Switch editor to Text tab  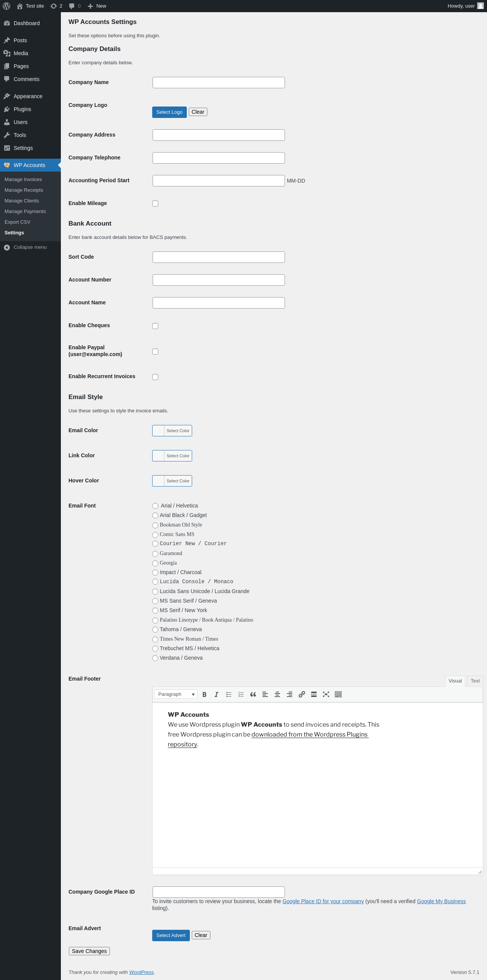[475, 681]
